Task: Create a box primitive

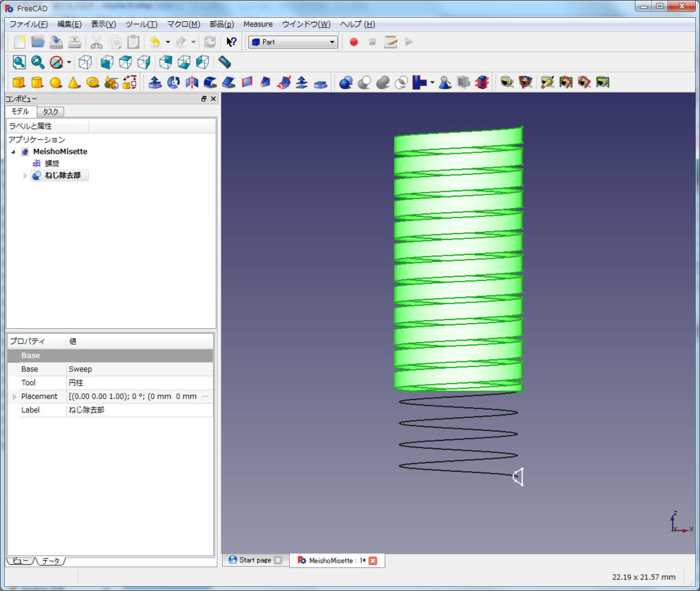Action: pyautogui.click(x=18, y=82)
